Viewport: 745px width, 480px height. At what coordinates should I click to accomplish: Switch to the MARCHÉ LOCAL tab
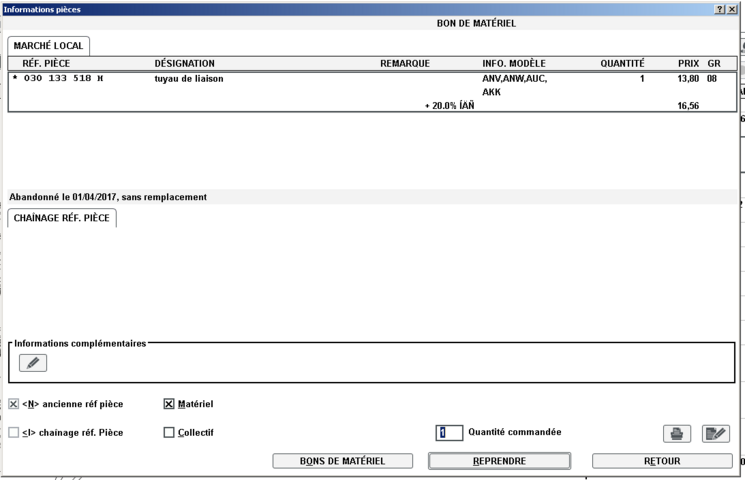[49, 46]
